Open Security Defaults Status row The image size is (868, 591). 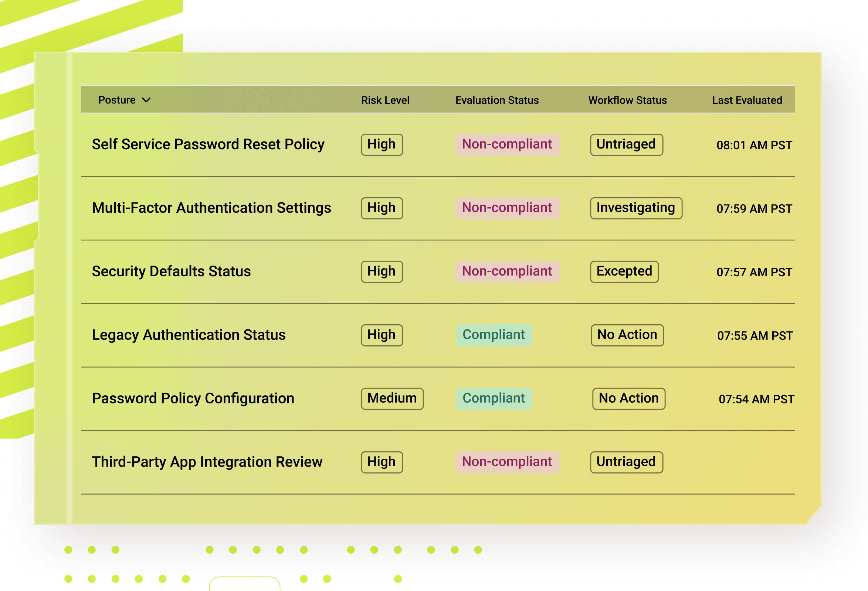pyautogui.click(x=438, y=271)
